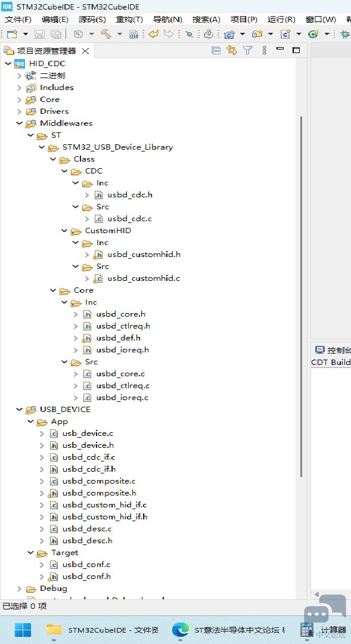Select the usbd_customhid.h file
Screen dimensions: 351x644
tap(144, 255)
